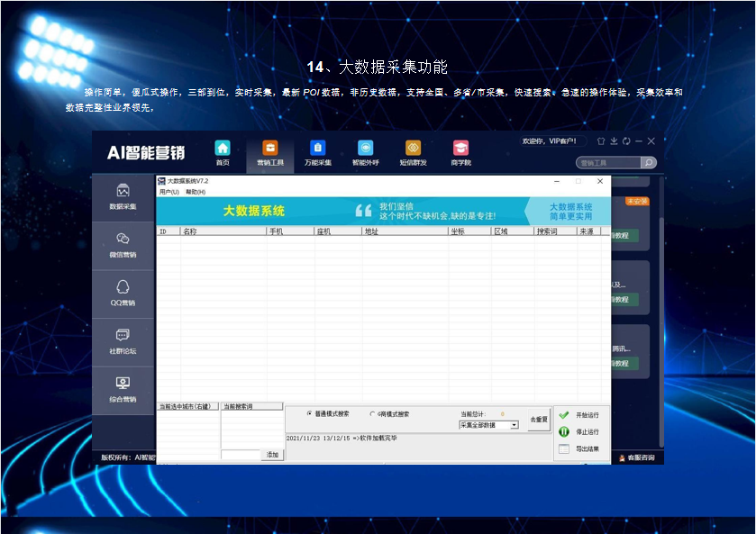
Task: Click the skin (shirt) icon in title bar
Action: tap(601, 141)
